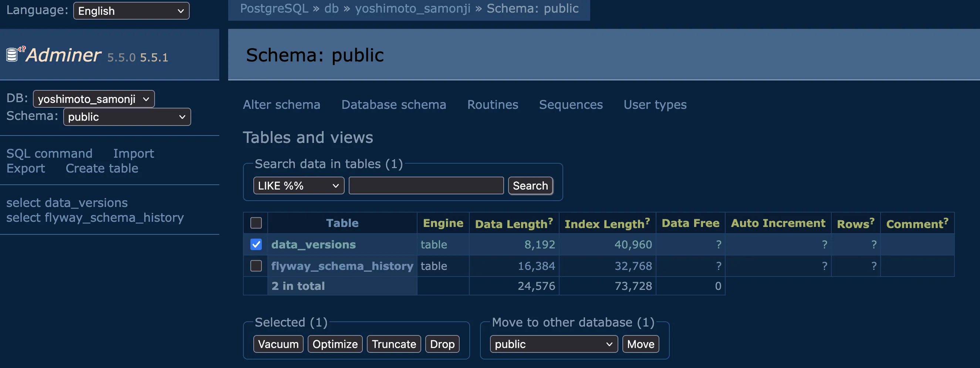Open the Database schema link
This screenshot has height=368, width=980.
[394, 104]
